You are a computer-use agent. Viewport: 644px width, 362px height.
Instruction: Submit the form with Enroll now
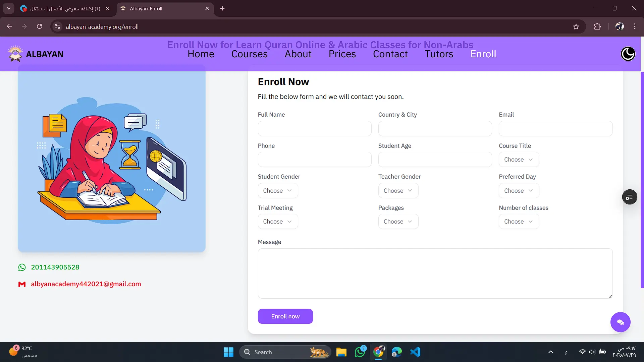coord(285,316)
